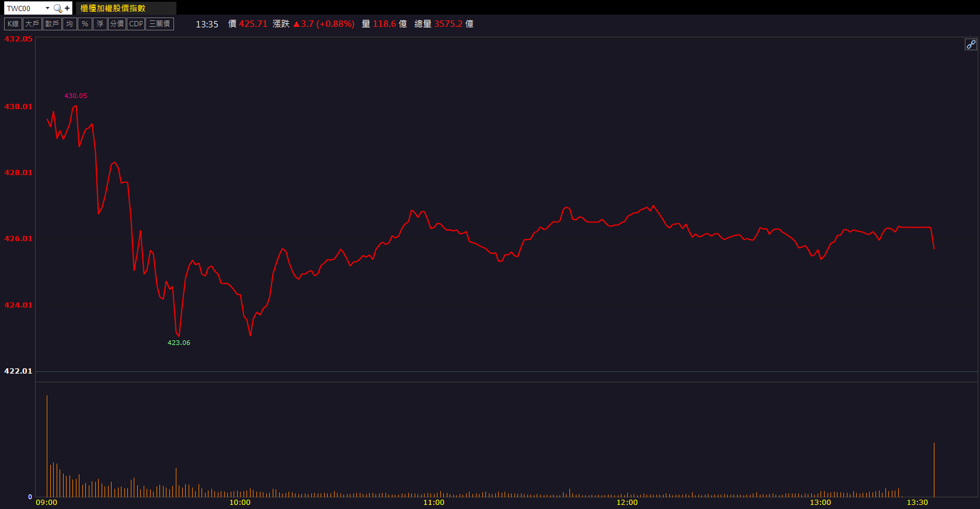
Task: Click the 11:00 time axis label
Action: tap(433, 503)
